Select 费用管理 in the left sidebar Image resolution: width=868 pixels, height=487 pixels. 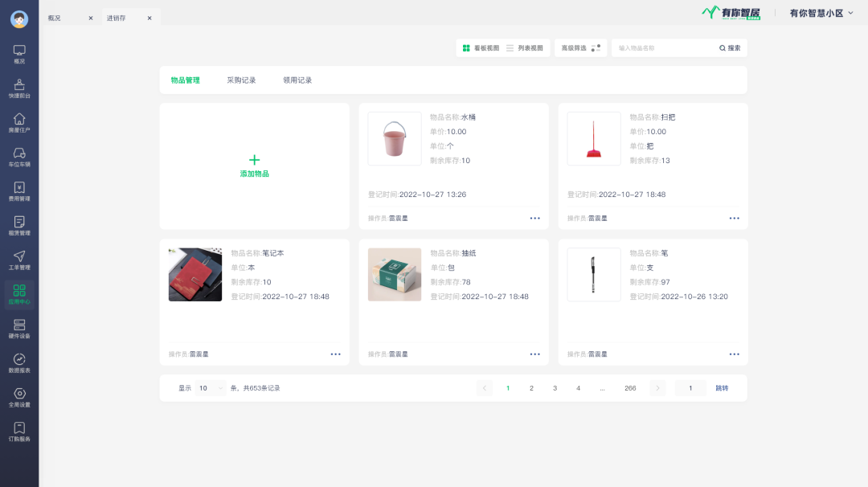(x=19, y=190)
